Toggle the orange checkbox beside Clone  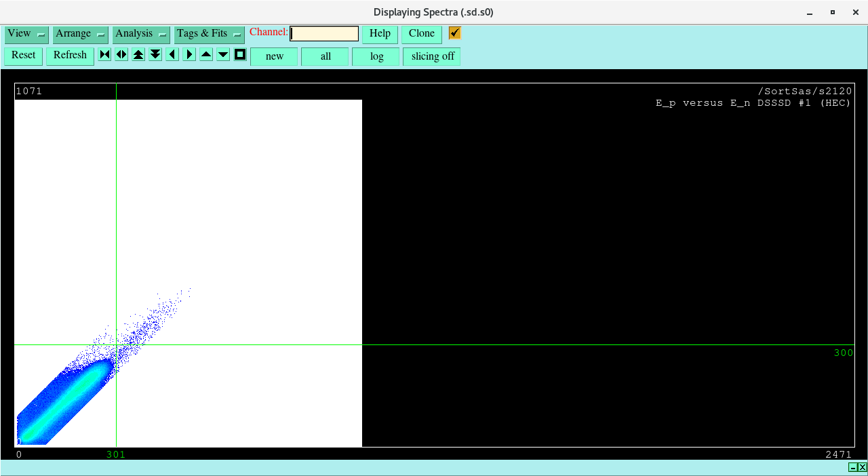pos(454,33)
